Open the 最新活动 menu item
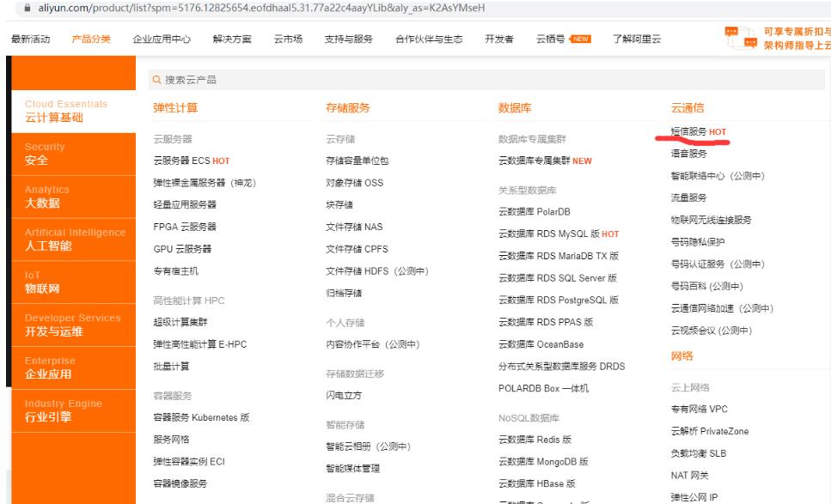Image resolution: width=831 pixels, height=504 pixels. pos(30,39)
